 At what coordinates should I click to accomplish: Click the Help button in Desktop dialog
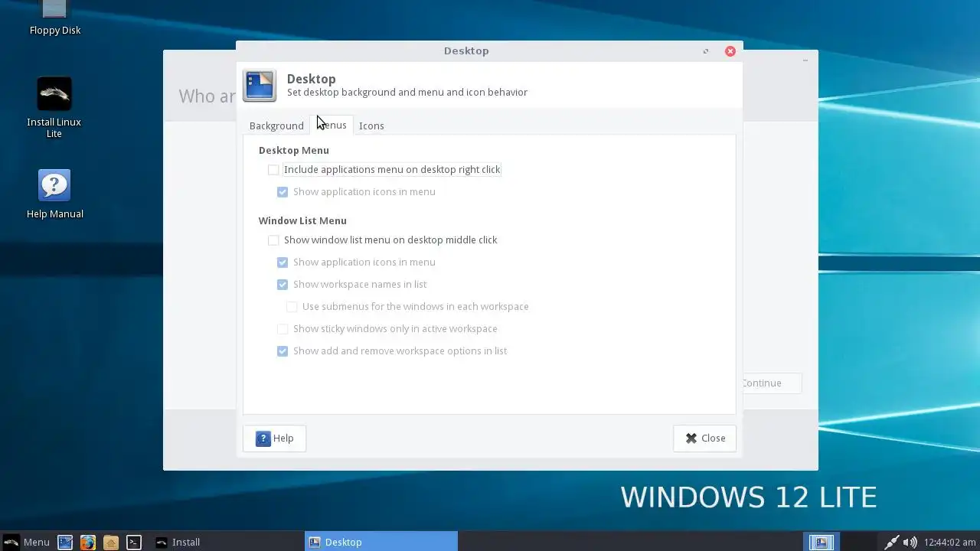pyautogui.click(x=274, y=439)
